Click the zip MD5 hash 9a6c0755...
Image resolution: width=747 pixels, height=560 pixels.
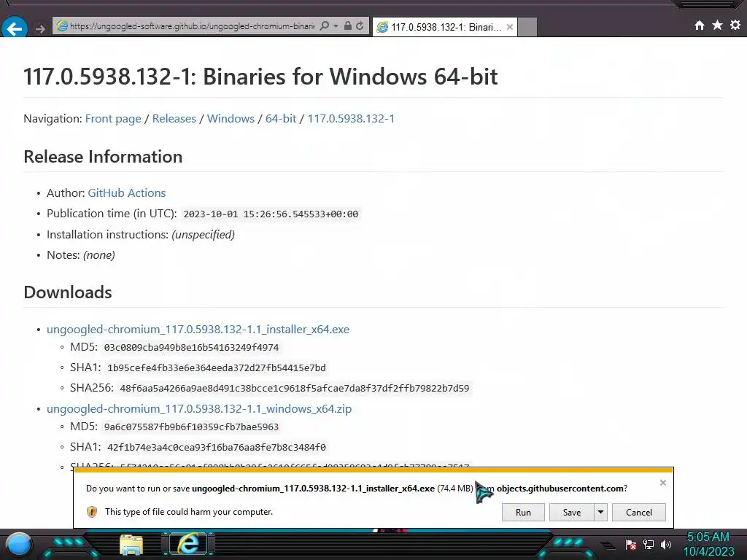tap(191, 427)
